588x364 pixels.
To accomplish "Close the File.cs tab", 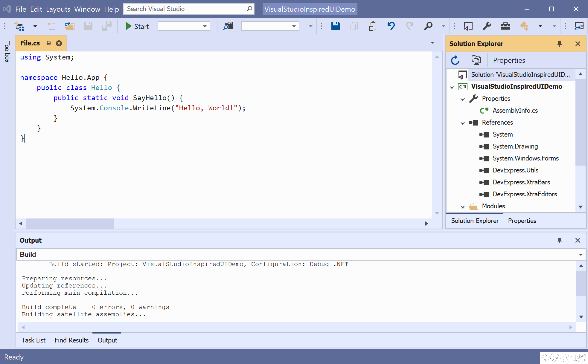I will 59,43.
